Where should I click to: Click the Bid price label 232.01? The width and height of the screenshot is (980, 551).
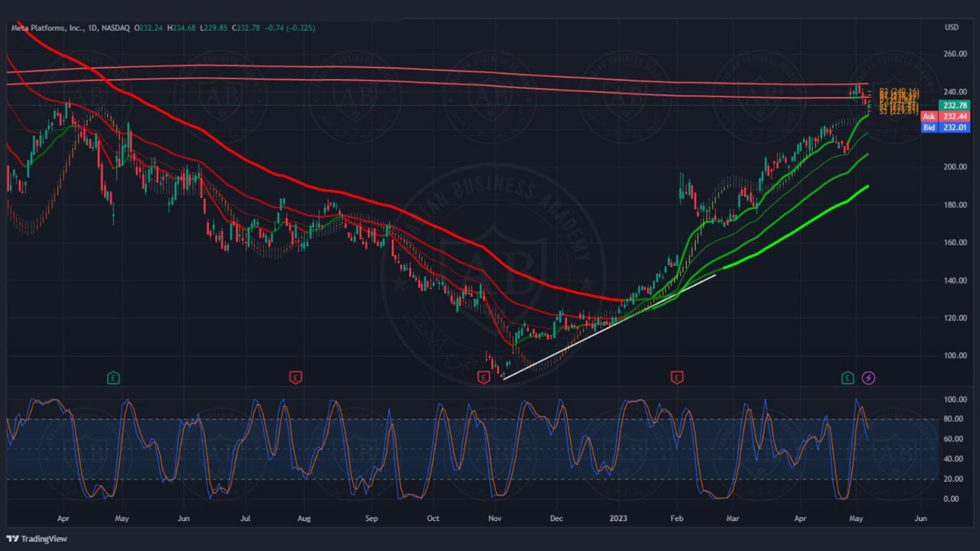coord(945,127)
